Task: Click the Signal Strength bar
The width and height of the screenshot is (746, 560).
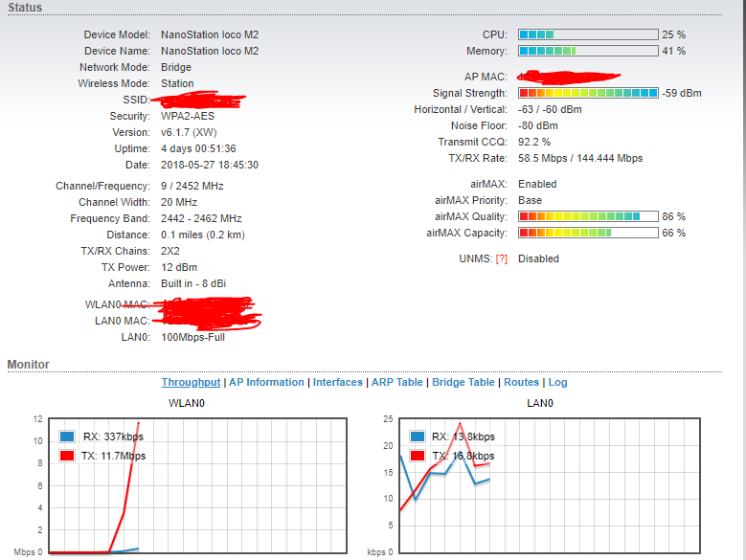Action: [588, 93]
